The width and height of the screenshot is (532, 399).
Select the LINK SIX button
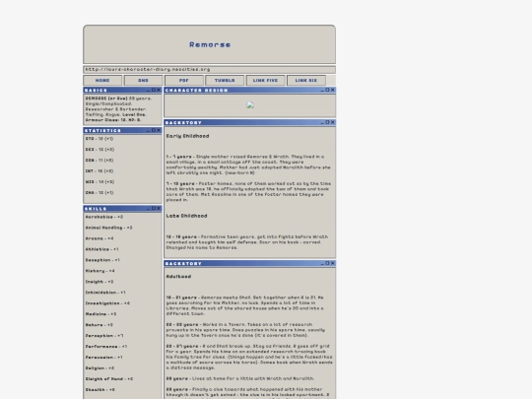click(x=306, y=81)
